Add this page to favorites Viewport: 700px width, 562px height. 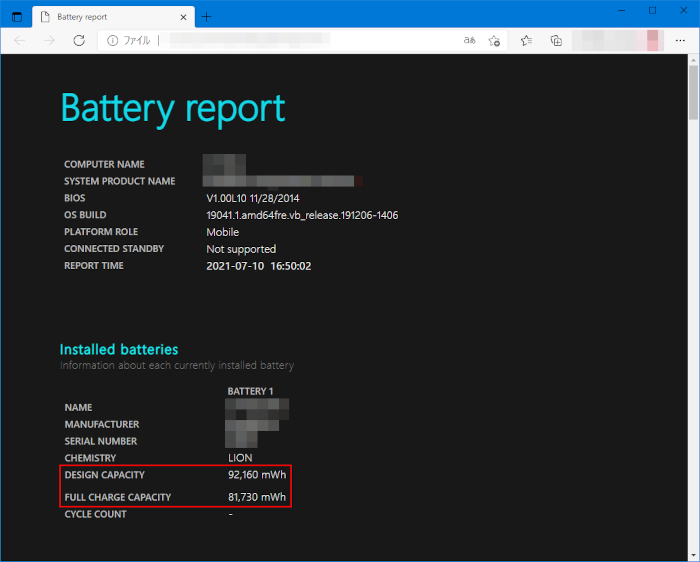494,40
